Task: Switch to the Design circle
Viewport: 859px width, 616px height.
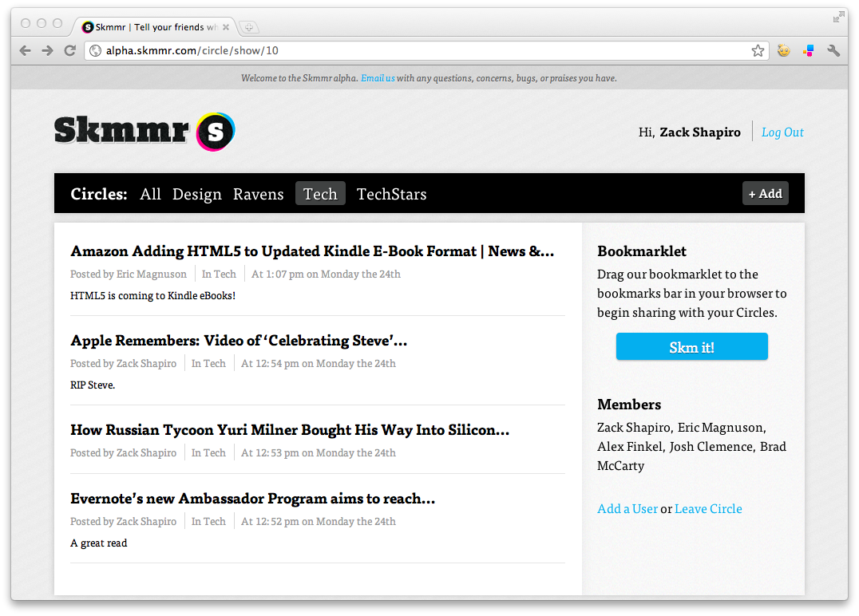Action: pos(196,194)
